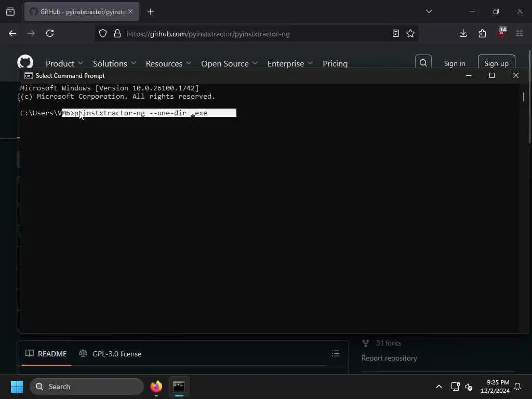Bookmark this page with the star icon
This screenshot has width=532, height=399.
pyautogui.click(x=410, y=33)
